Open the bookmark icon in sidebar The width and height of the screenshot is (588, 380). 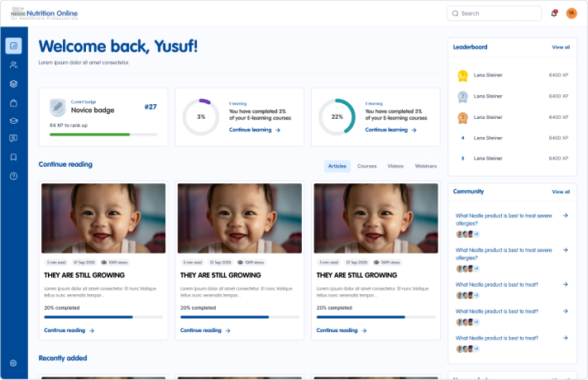click(13, 157)
